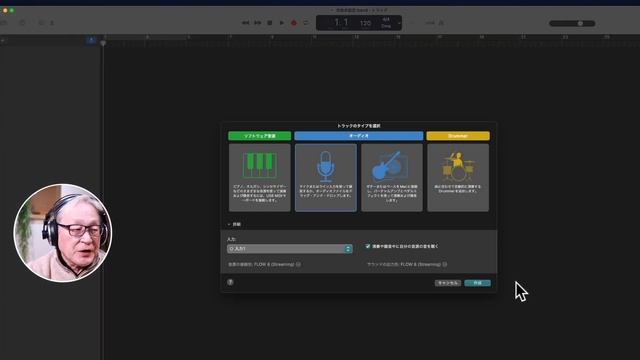Click the red Record button
640x360 pixels.
(294, 23)
